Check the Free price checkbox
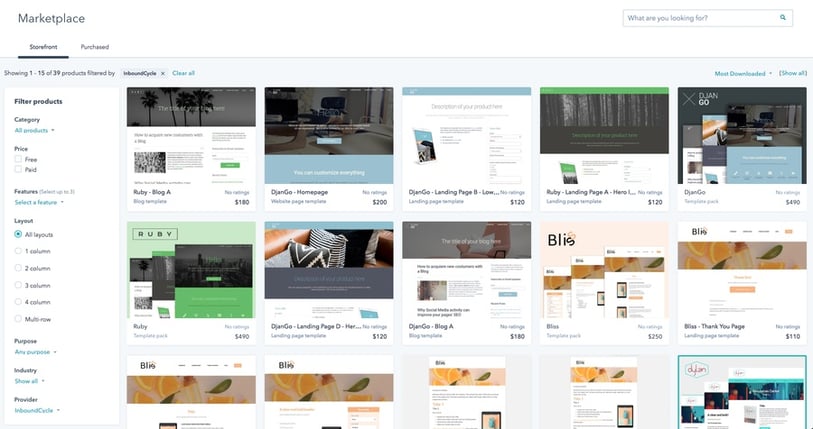Screen dimensions: 813x429 [18, 159]
